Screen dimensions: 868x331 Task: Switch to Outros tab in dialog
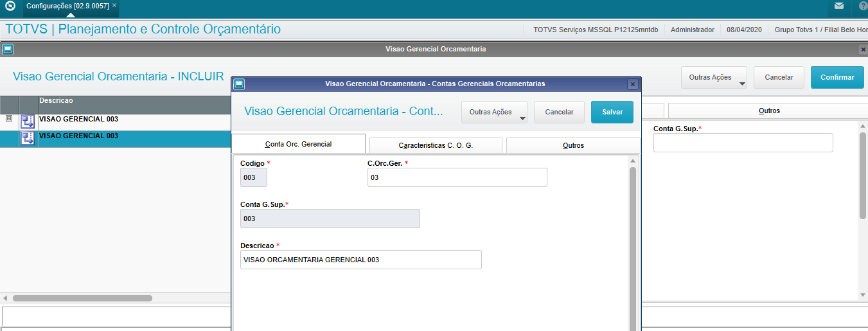click(x=573, y=145)
